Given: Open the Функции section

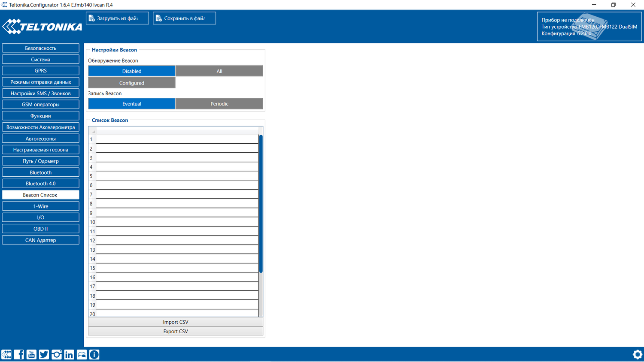Looking at the screenshot, I should (x=41, y=116).
